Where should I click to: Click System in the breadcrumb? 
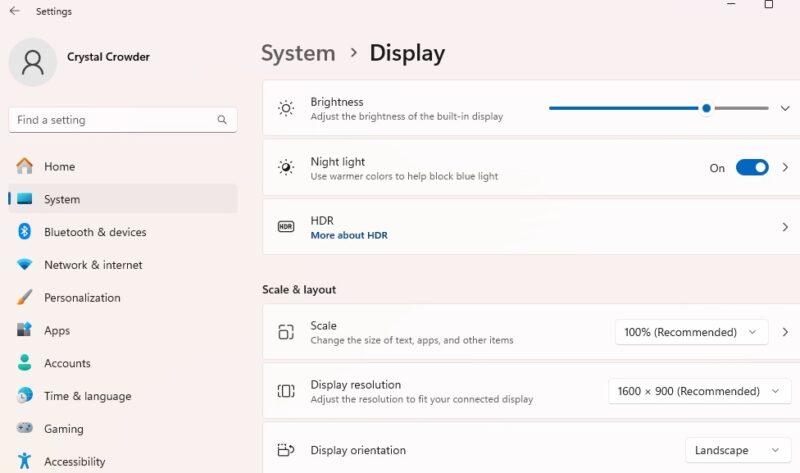tap(298, 53)
